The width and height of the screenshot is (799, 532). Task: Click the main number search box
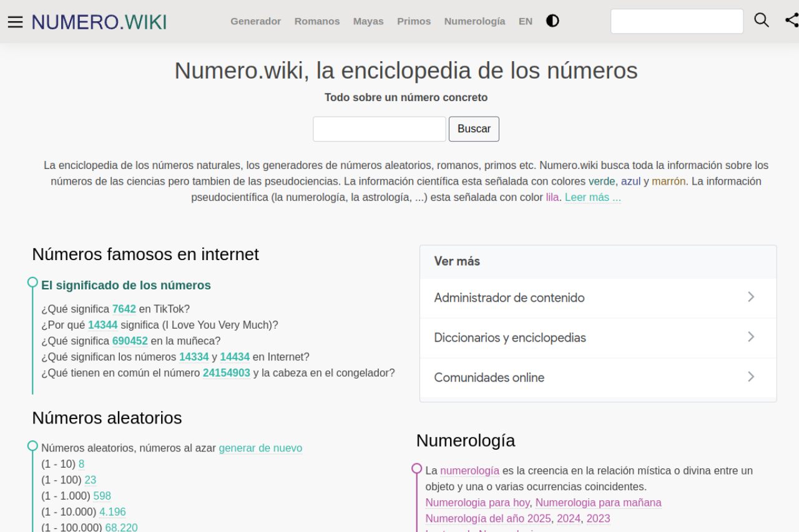[380, 129]
